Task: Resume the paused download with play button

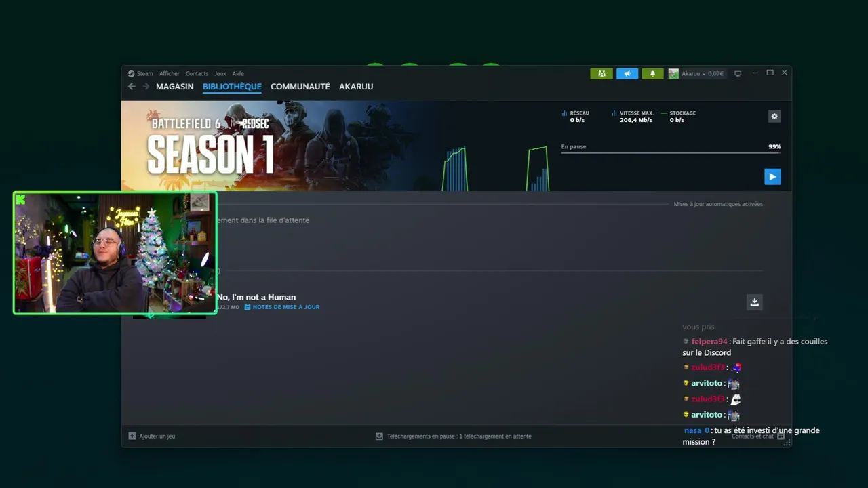Action: tap(772, 177)
